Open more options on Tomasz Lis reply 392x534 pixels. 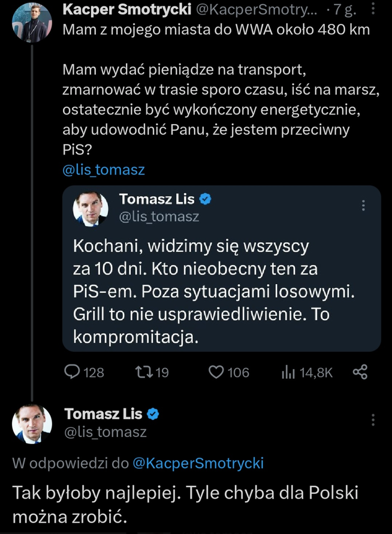coord(373,420)
